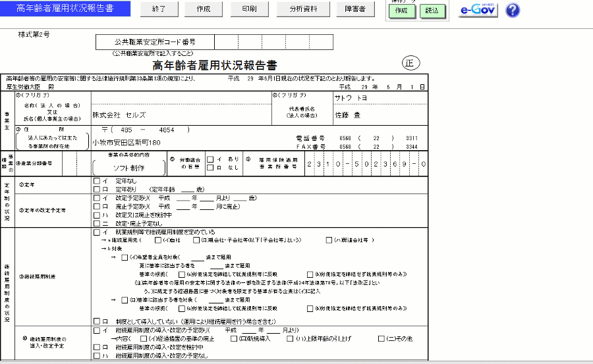Check the (ニ)その他 checkbox

pos(381,339)
